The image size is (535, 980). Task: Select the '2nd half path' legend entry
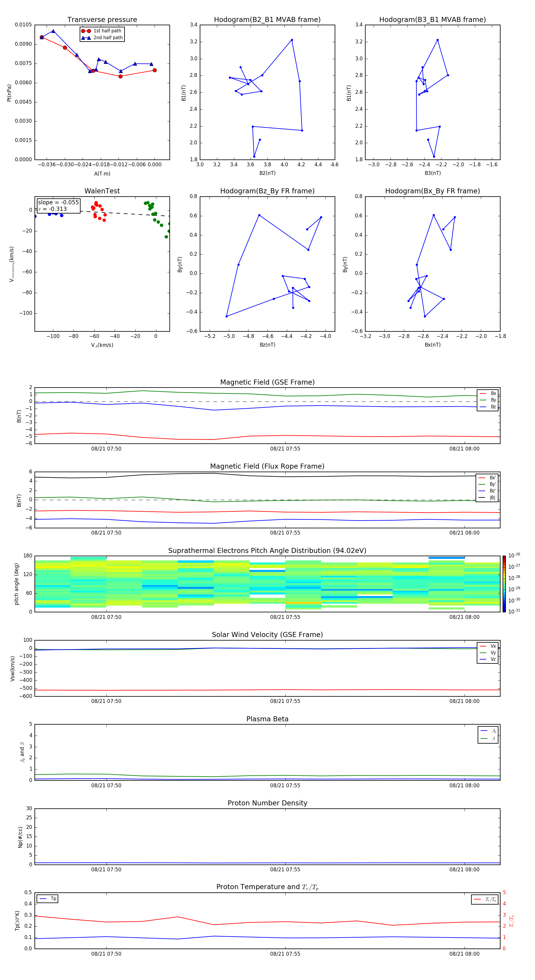pos(102,38)
